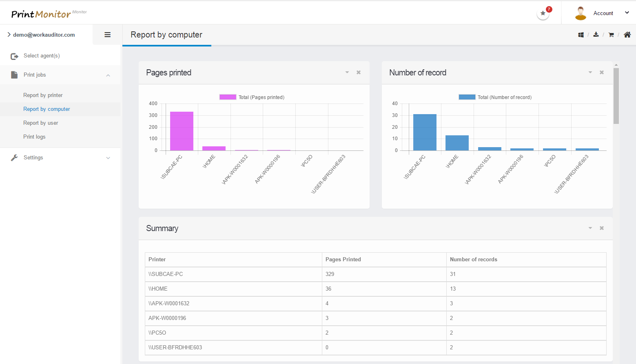The width and height of the screenshot is (636, 364).
Task: Click the vertical scrollbar thumb
Action: 616,96
